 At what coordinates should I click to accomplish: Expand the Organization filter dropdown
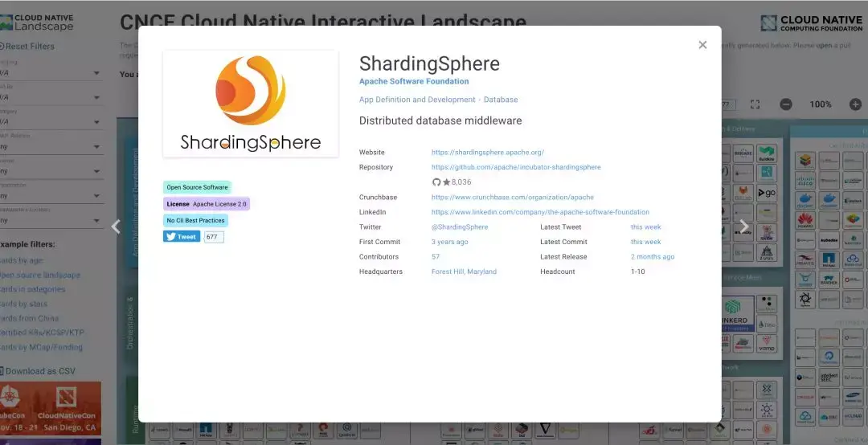(x=51, y=196)
